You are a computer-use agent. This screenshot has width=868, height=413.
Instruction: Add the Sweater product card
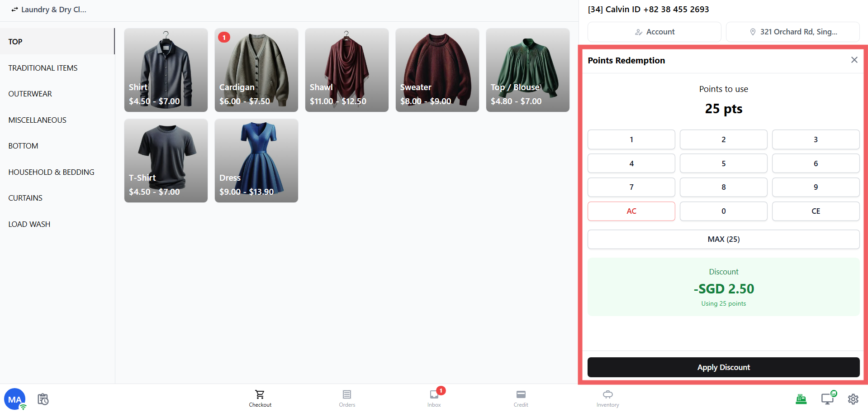(x=437, y=70)
